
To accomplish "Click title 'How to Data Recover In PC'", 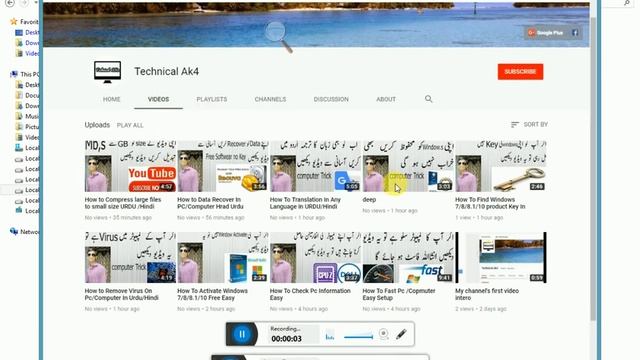I will pyautogui.click(x=210, y=203).
